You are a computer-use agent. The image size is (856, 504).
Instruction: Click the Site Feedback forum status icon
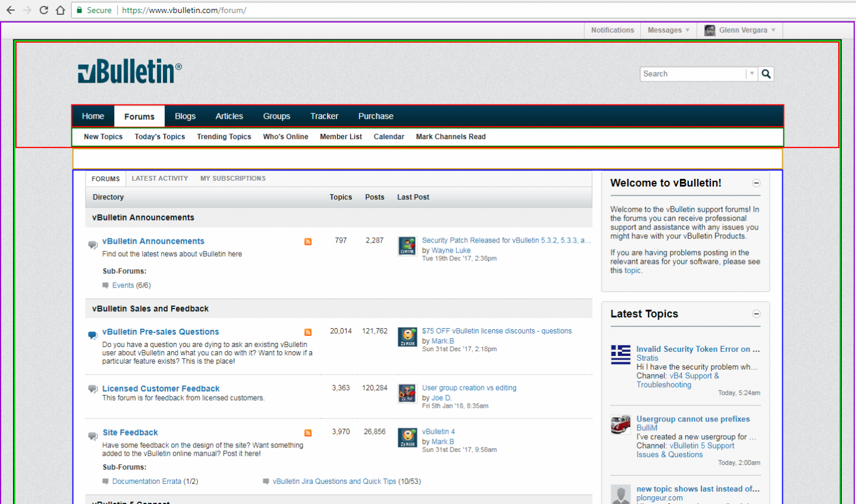coord(93,436)
